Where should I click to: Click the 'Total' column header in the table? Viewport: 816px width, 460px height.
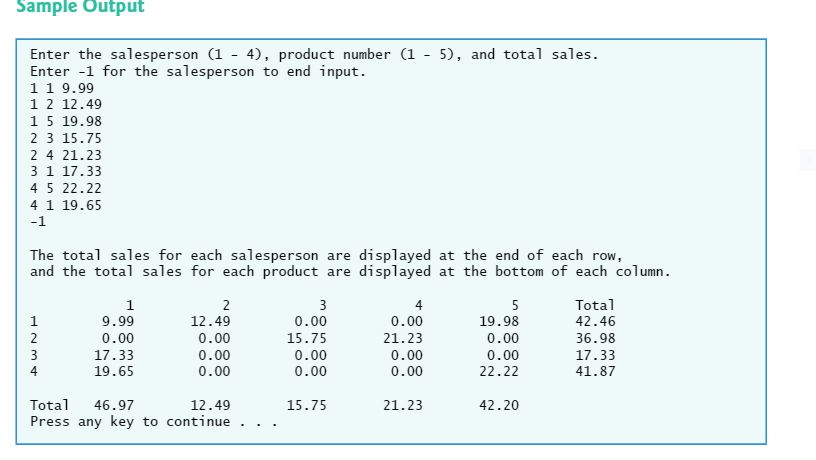click(x=595, y=305)
